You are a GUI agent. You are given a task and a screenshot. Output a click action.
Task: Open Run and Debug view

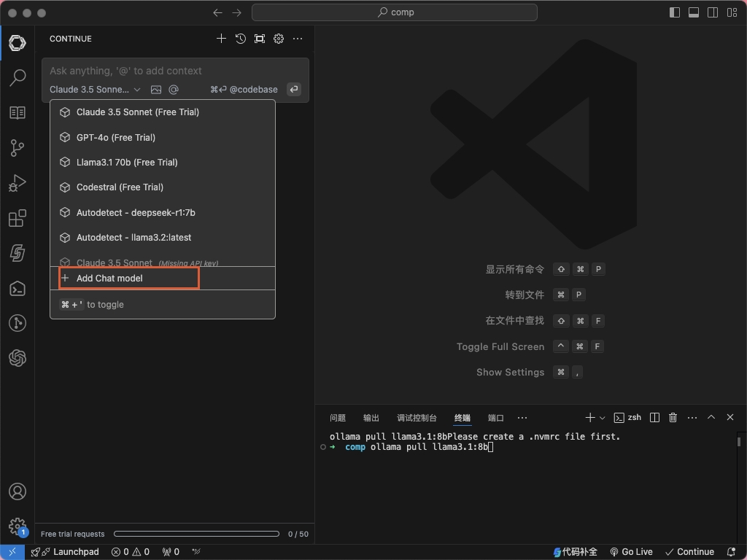click(x=18, y=183)
